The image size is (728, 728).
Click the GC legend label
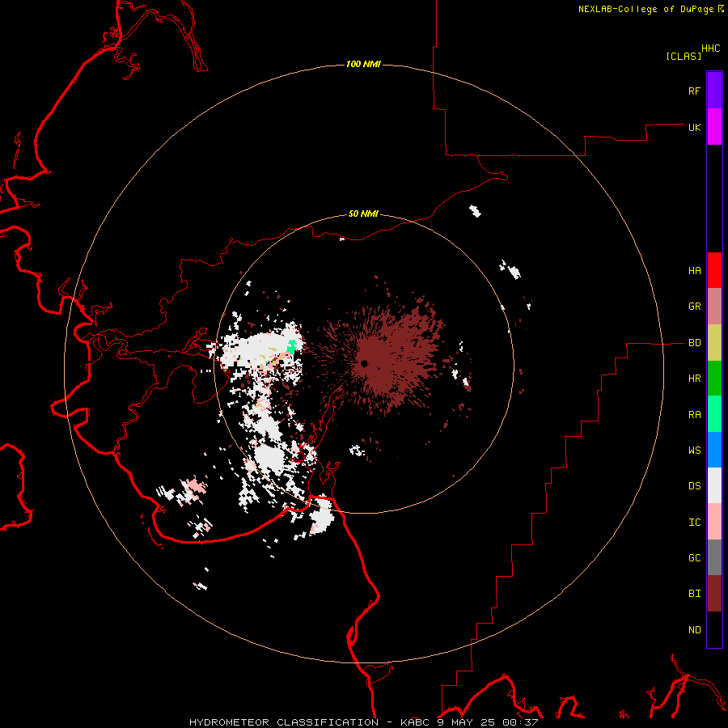click(694, 558)
